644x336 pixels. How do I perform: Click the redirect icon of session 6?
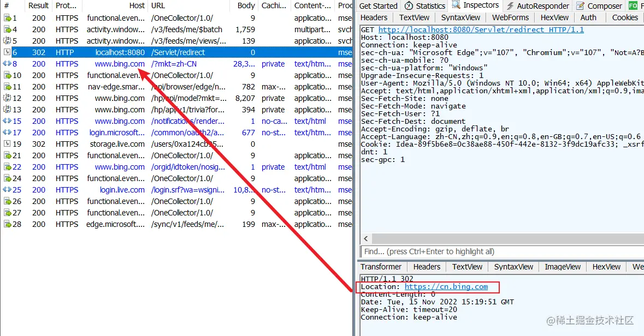pos(8,52)
